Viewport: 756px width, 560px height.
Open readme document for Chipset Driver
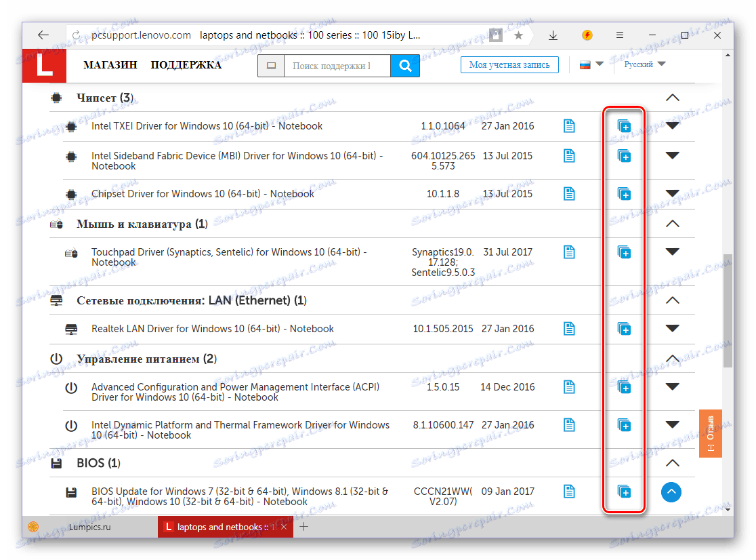coord(569,194)
